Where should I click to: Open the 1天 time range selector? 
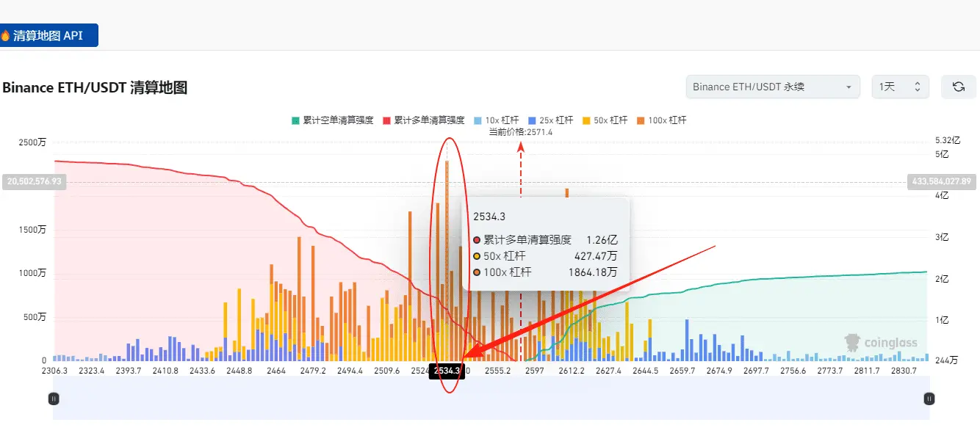[901, 87]
